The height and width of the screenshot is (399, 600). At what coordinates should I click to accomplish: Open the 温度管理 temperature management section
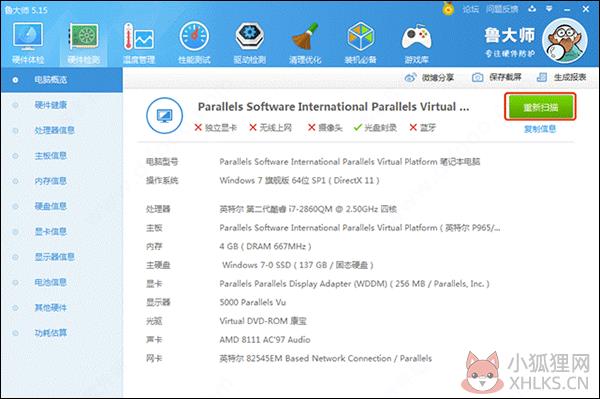(x=139, y=43)
